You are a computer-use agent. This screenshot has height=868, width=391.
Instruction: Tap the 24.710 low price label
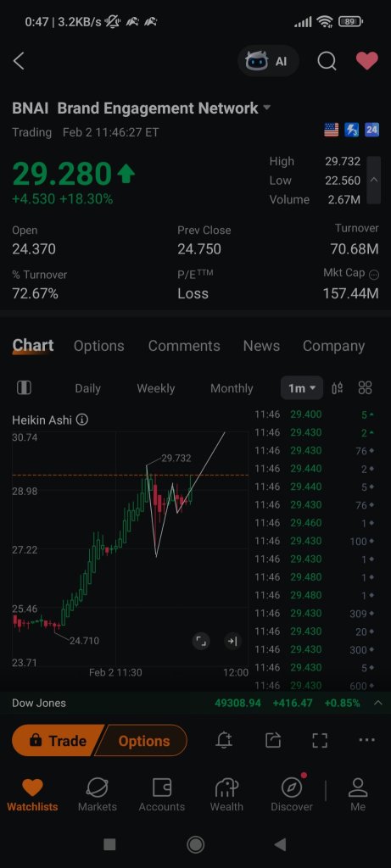pyautogui.click(x=84, y=641)
